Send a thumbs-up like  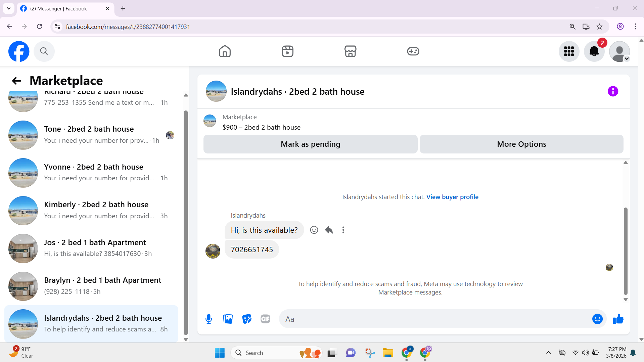[618, 319]
